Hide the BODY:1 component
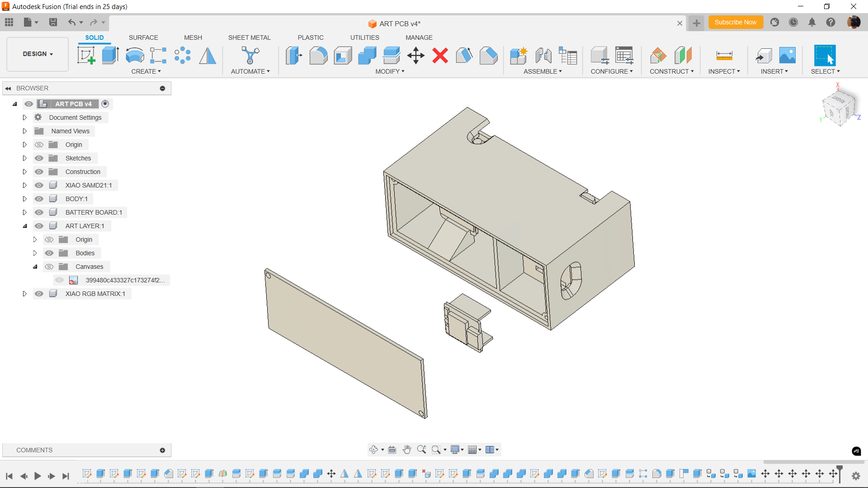Image resolution: width=868 pixels, height=488 pixels. pos(39,199)
